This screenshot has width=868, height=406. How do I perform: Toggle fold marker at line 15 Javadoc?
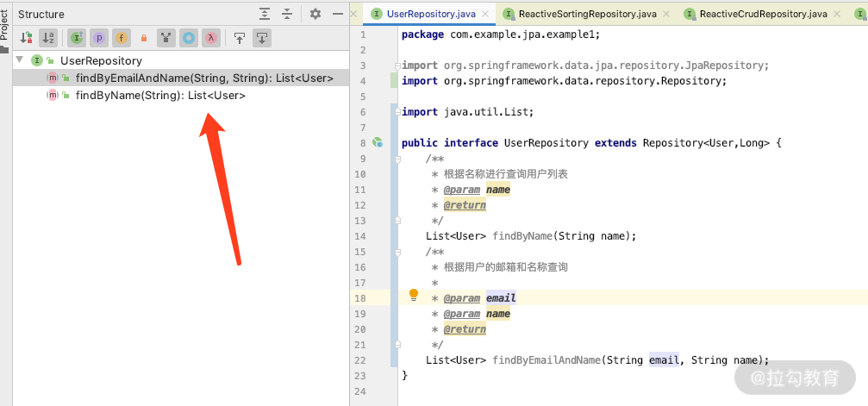(x=397, y=252)
